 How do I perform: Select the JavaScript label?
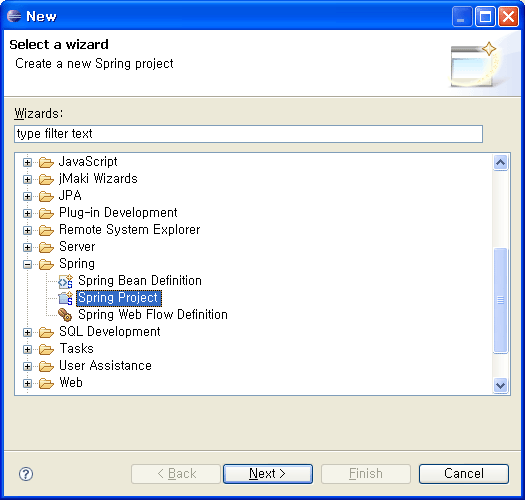[x=88, y=162]
